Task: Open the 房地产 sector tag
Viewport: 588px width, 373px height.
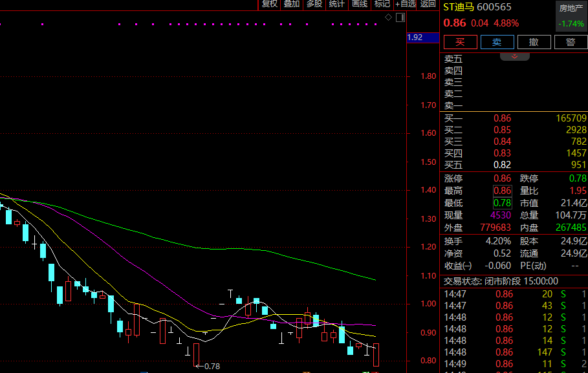Action: pyautogui.click(x=572, y=8)
